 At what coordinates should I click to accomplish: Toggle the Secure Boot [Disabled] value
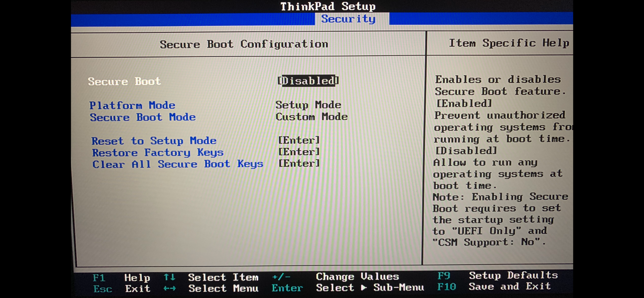coord(308,81)
